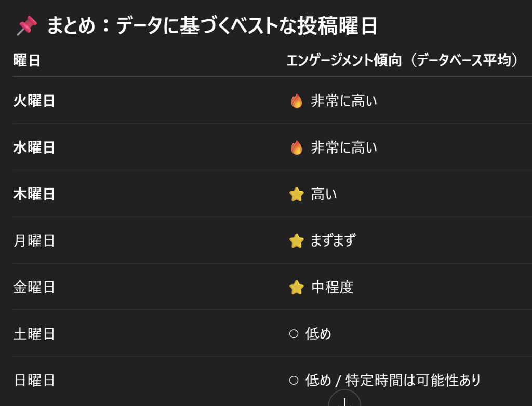The image size is (532, 406).
Task: Click the text 低め / 特定時間は可能性あり
Action: coord(393,381)
